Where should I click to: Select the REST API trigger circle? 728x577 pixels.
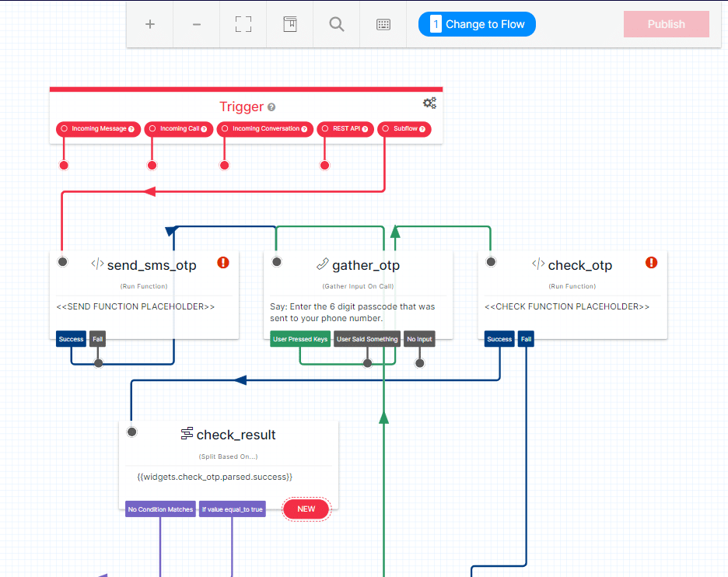[325, 128]
